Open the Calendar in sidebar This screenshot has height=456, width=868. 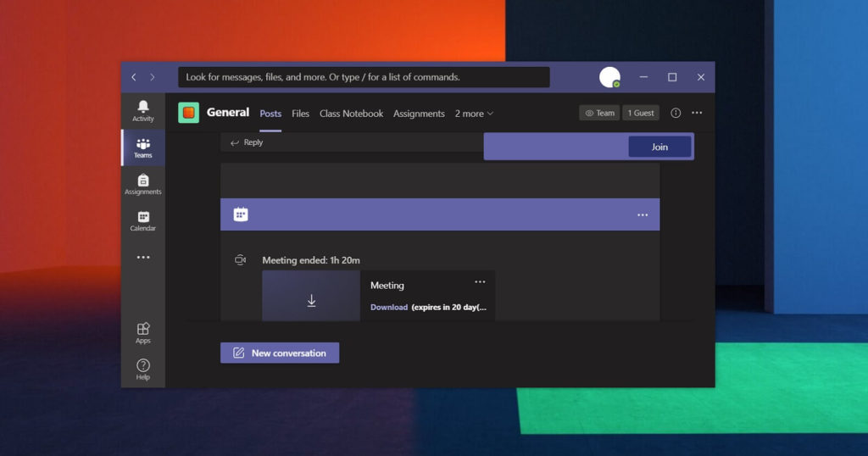click(x=142, y=221)
